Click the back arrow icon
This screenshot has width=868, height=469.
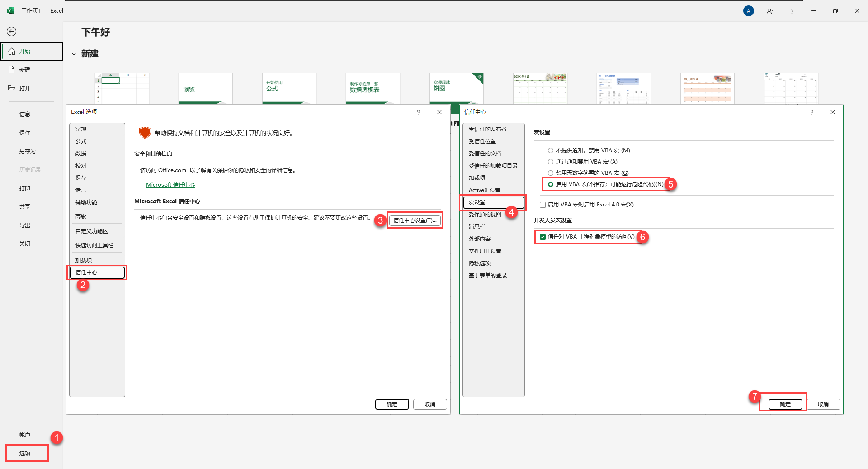(x=12, y=31)
